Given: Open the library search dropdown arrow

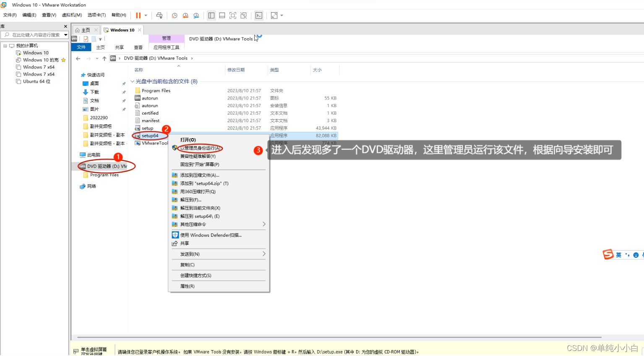Looking at the screenshot, I should click(x=66, y=35).
